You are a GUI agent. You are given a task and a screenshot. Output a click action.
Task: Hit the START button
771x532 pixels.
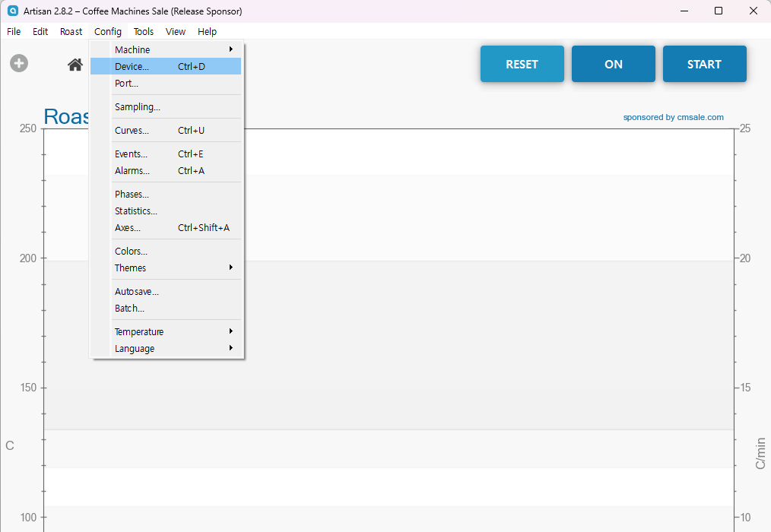704,65
